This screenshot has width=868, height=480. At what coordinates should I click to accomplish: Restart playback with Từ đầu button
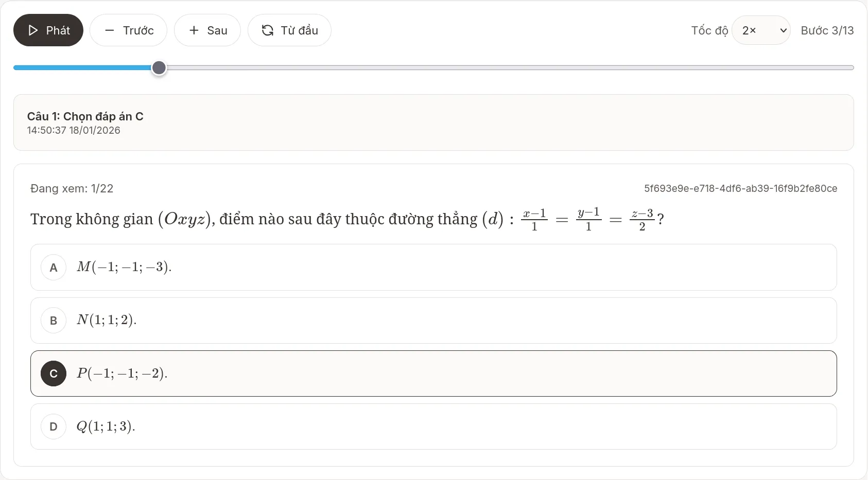point(289,30)
